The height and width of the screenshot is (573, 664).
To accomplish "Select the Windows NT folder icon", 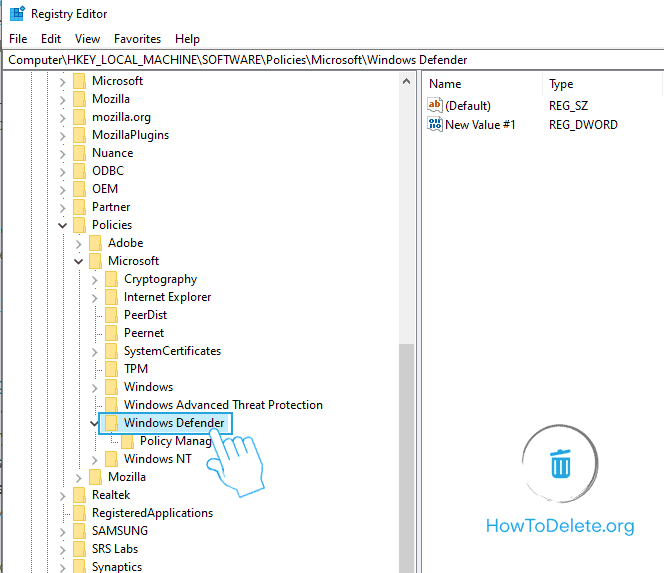I will (112, 459).
